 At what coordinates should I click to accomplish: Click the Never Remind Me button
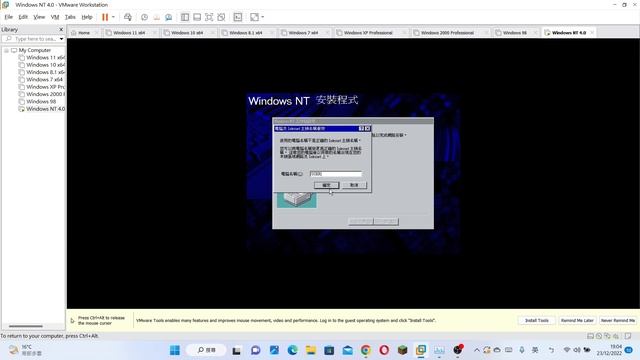coord(618,320)
